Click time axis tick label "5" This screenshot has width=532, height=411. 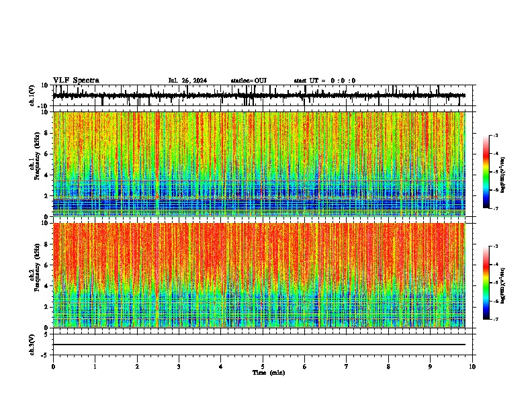263,367
